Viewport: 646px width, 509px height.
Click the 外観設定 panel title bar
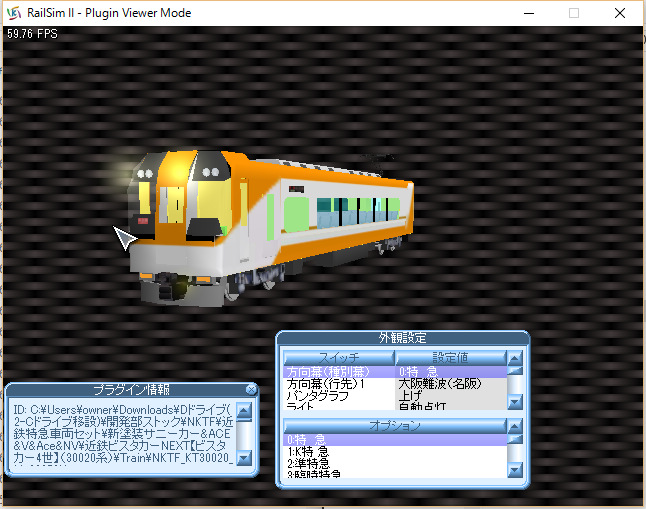[x=403, y=338]
